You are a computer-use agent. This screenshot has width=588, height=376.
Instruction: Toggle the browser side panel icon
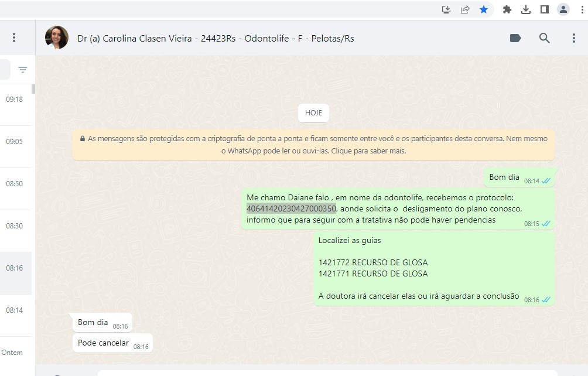[545, 9]
